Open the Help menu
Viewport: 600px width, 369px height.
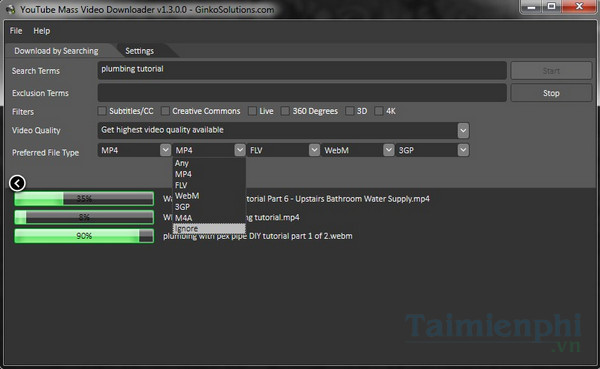(42, 31)
